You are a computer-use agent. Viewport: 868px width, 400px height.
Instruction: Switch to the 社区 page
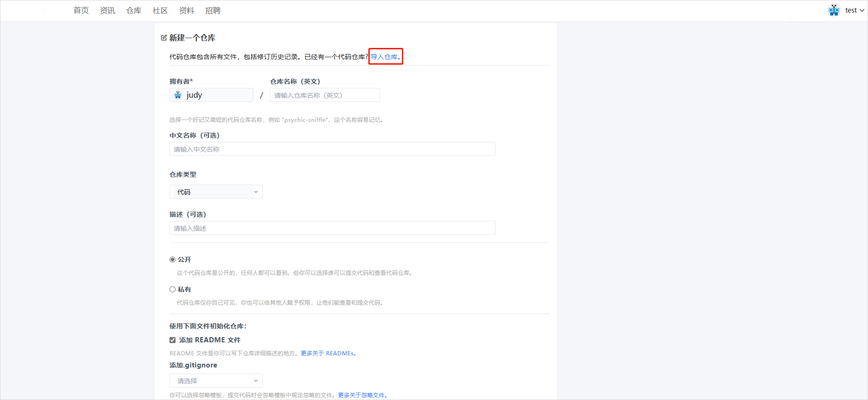(x=160, y=10)
